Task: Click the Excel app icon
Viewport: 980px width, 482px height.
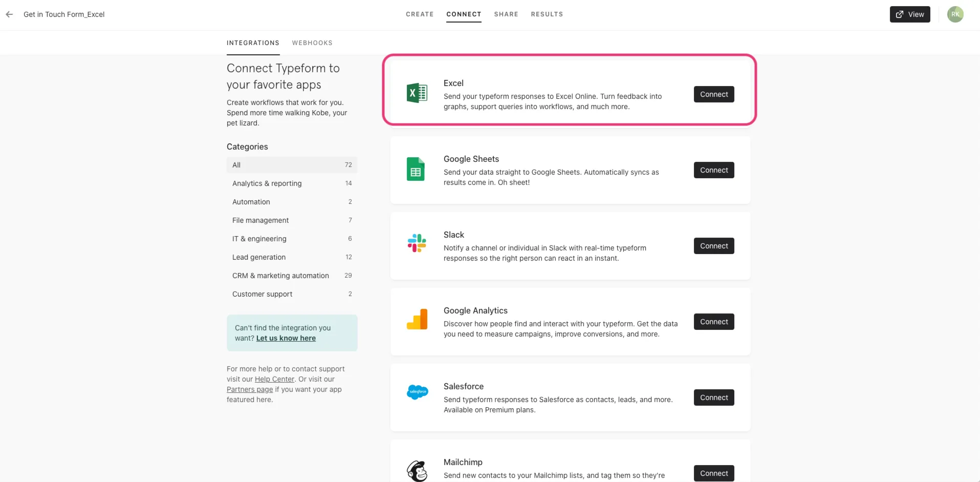Action: pyautogui.click(x=417, y=93)
